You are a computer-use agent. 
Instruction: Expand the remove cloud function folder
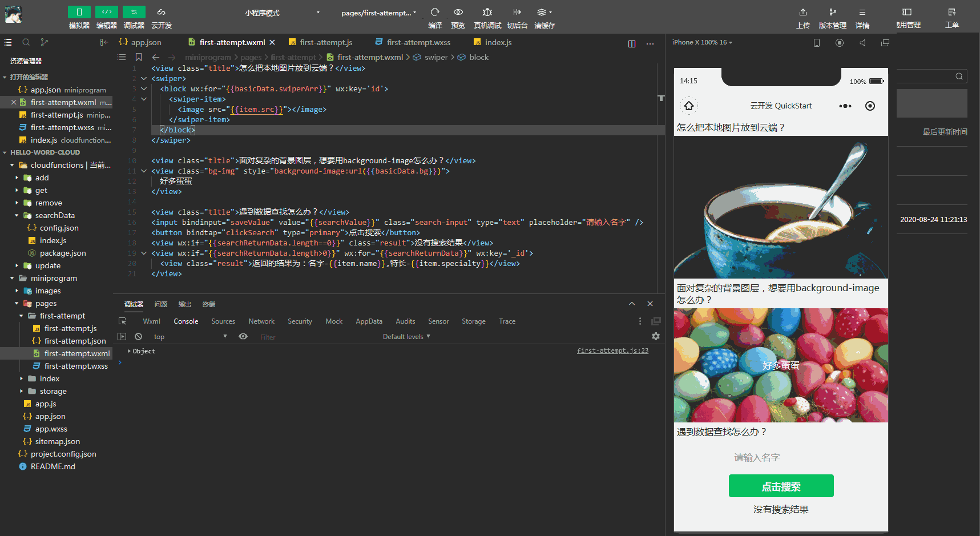click(x=17, y=203)
